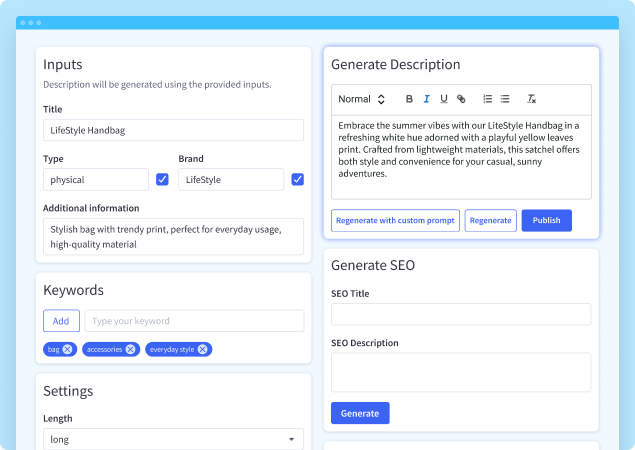Expand the Length dropdown set to long
This screenshot has height=450, width=635.
[x=173, y=439]
